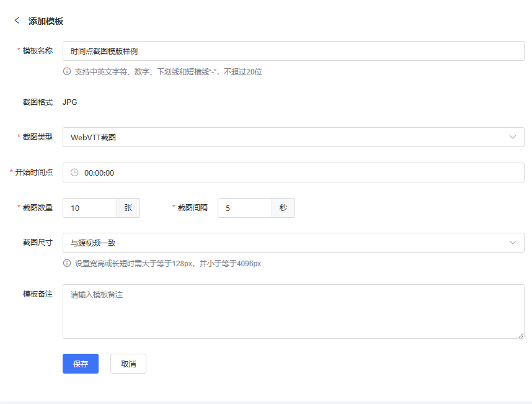Click the 添加模板 page title
The height and width of the screenshot is (404, 532).
tap(46, 21)
